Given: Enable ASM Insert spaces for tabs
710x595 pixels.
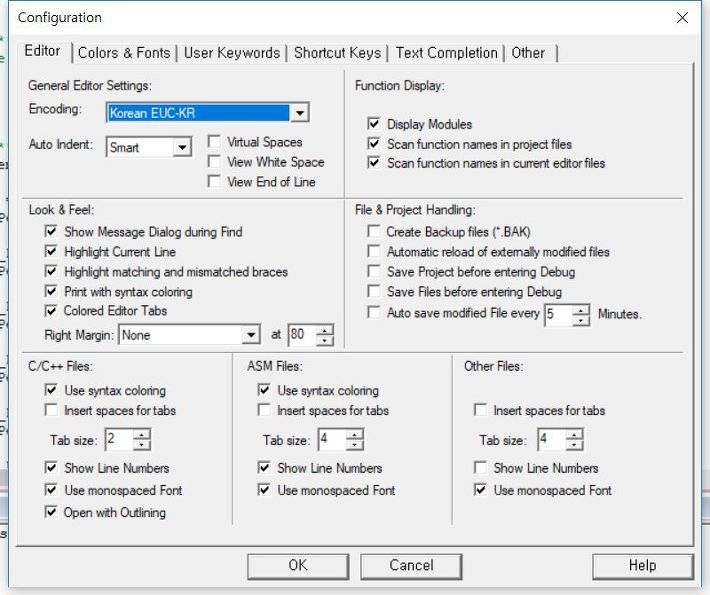Looking at the screenshot, I should [x=264, y=410].
